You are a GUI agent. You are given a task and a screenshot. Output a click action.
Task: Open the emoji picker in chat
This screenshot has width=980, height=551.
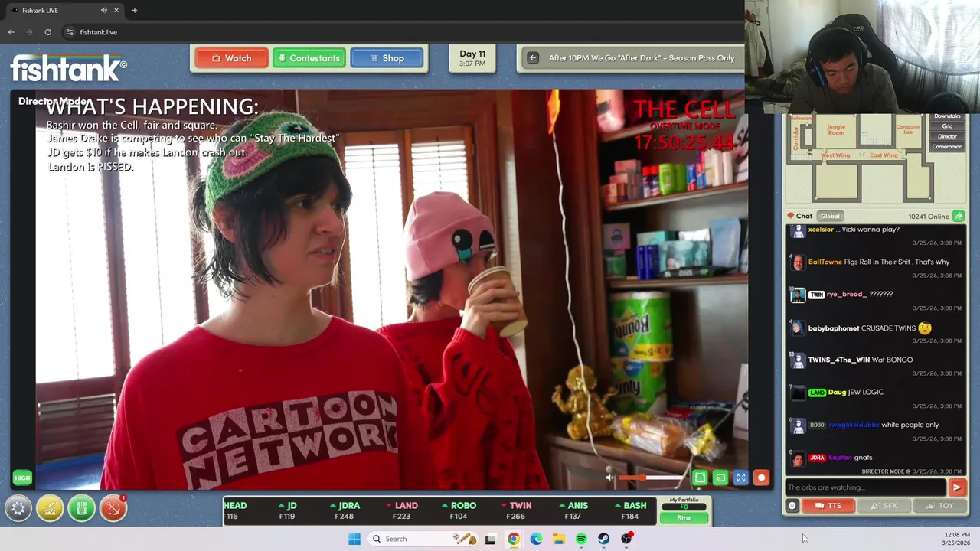coord(792,506)
